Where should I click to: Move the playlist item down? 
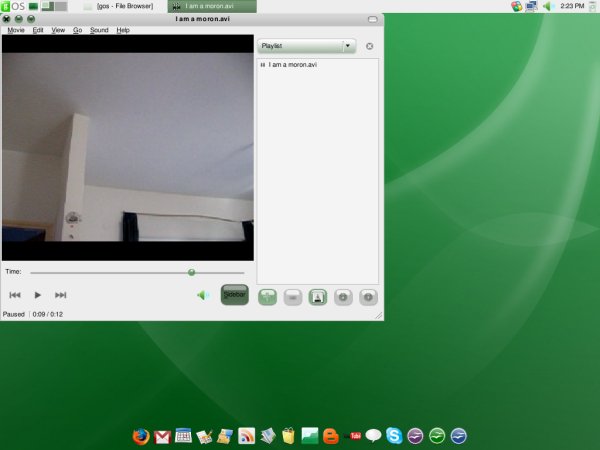(368, 297)
